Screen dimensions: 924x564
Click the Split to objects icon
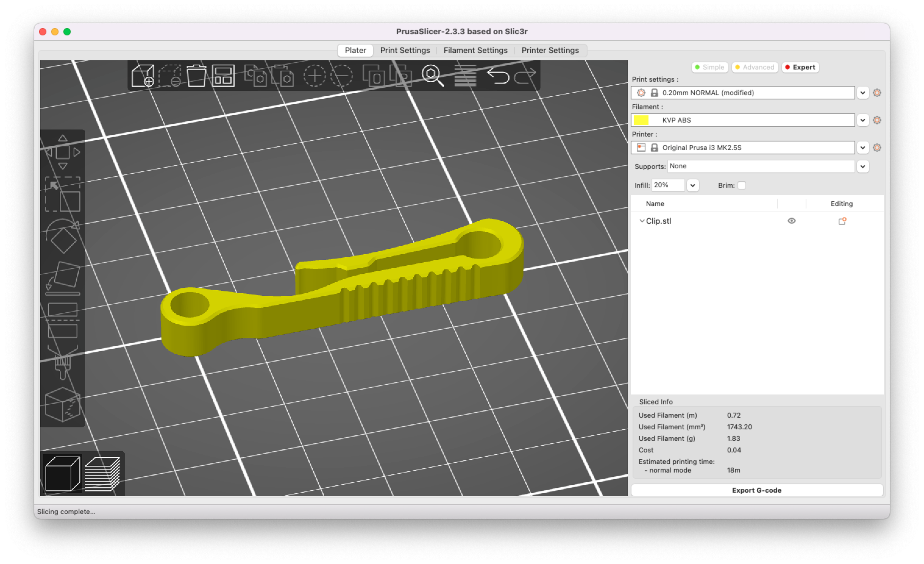pyautogui.click(x=374, y=75)
